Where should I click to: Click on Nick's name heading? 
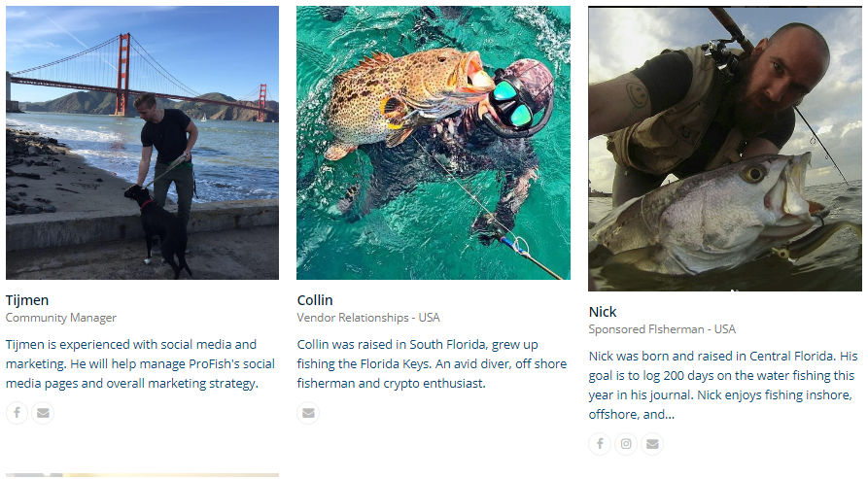tap(603, 312)
